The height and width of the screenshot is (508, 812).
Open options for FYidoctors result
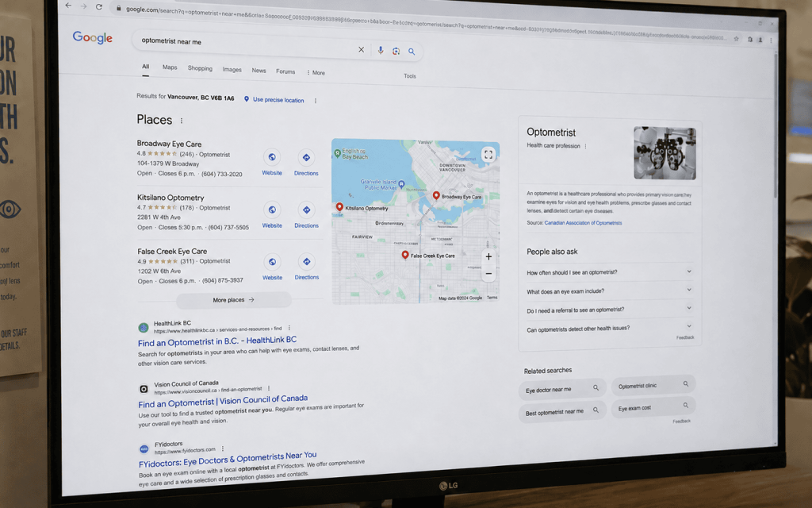point(223,448)
